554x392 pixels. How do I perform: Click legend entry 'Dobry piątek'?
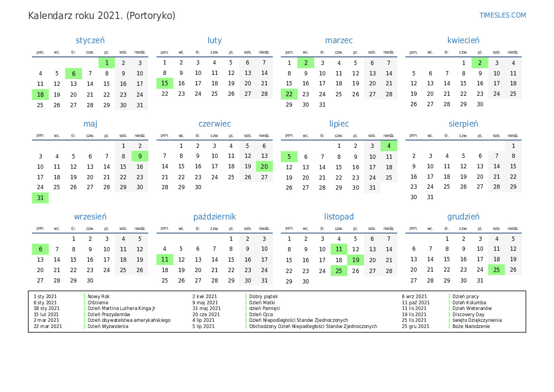[263, 297]
